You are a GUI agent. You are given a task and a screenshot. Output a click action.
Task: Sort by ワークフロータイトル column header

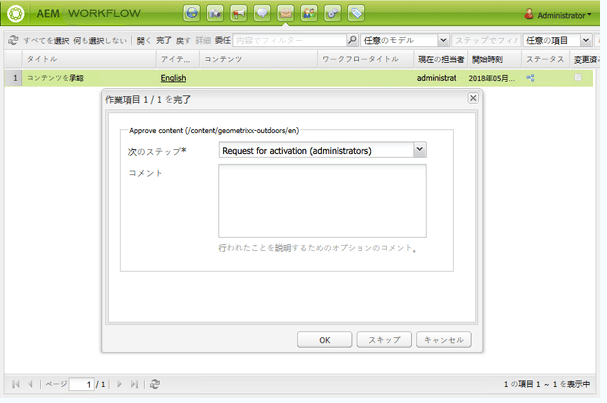tap(366, 59)
